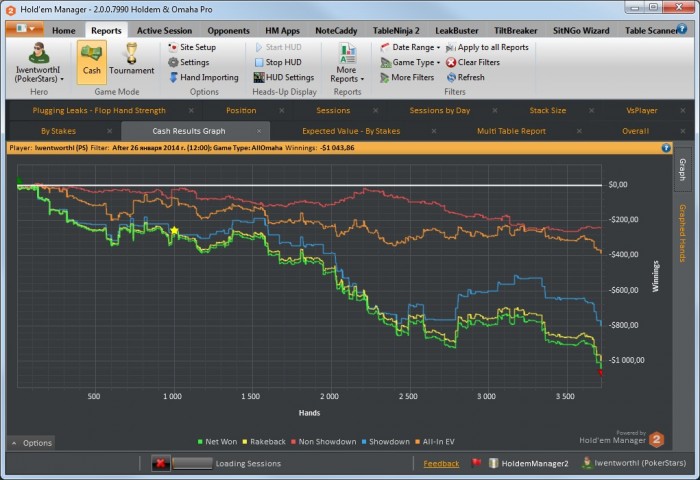Click the help icon in filter bar
Image resolution: width=700 pixels, height=480 pixels.
click(x=666, y=148)
